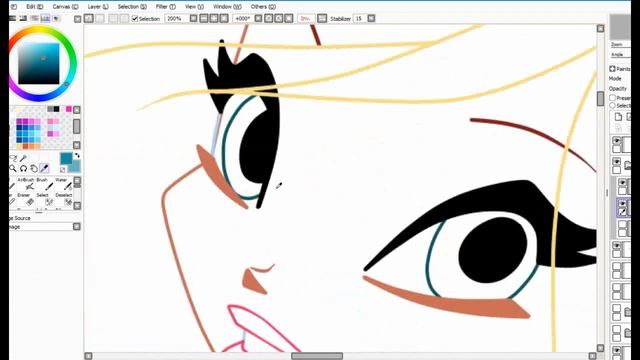Select the Magic Wand tool
This screenshot has height=360, width=640.
click(23, 158)
